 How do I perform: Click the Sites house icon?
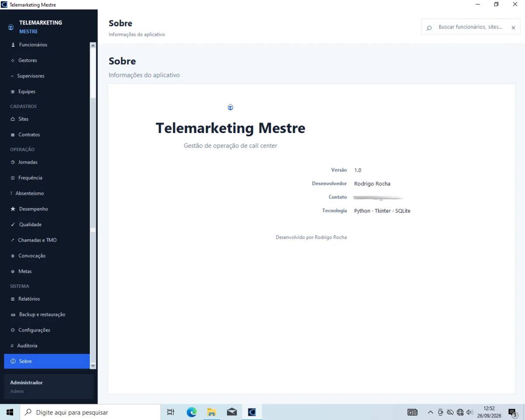13,119
